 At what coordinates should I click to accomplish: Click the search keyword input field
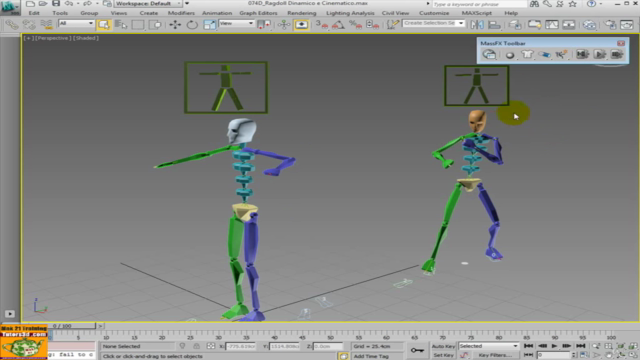click(x=479, y=4)
